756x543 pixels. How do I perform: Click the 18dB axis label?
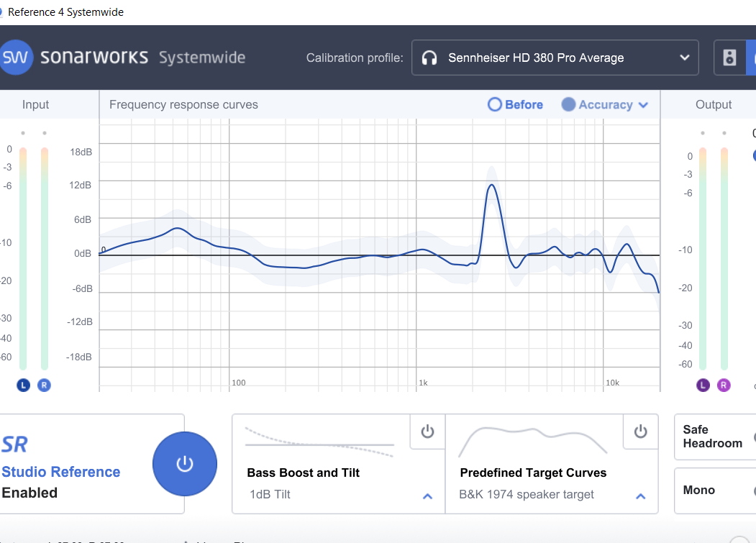coord(81,152)
